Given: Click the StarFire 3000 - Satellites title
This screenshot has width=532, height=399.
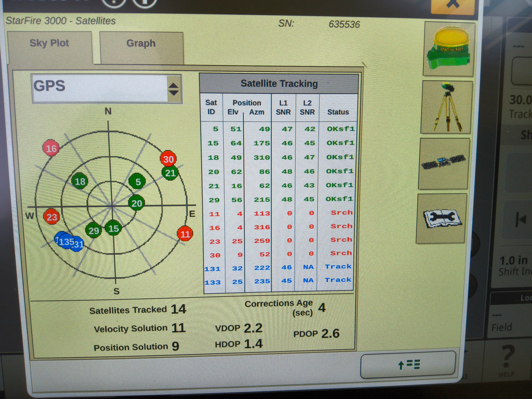Looking at the screenshot, I should coord(61,21).
